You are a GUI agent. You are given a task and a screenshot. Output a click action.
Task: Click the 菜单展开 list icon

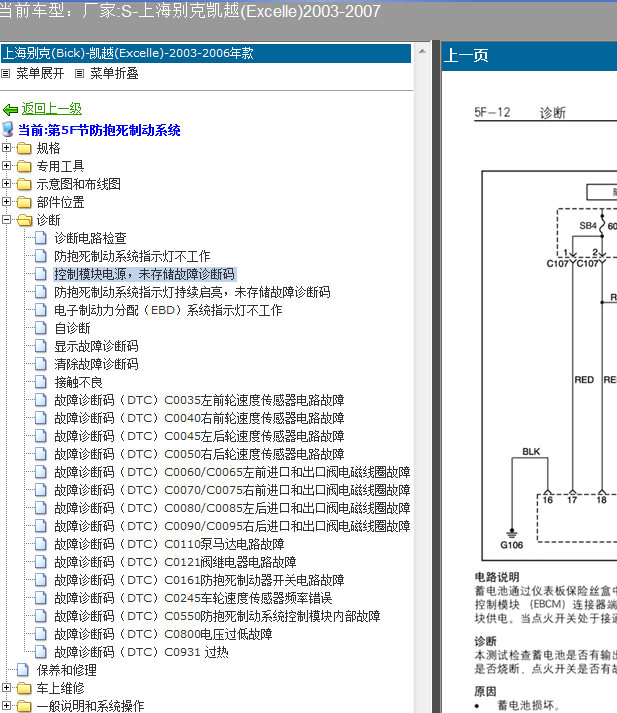tap(5, 73)
